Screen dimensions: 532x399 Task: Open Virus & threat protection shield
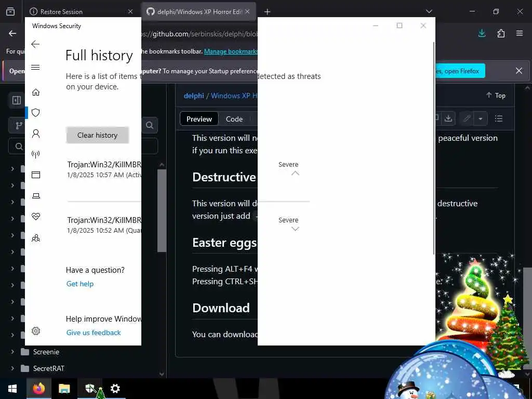coord(36,113)
